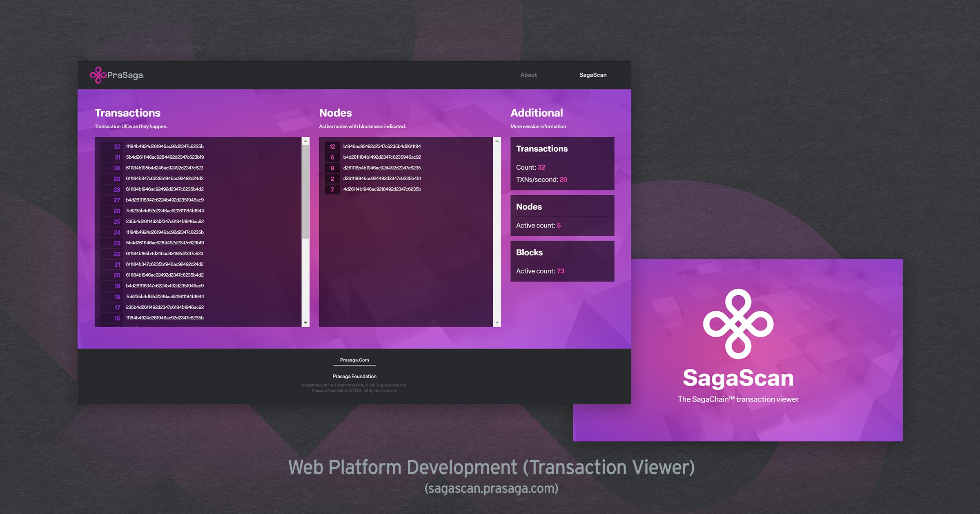Select transaction row number 32

[x=164, y=146]
